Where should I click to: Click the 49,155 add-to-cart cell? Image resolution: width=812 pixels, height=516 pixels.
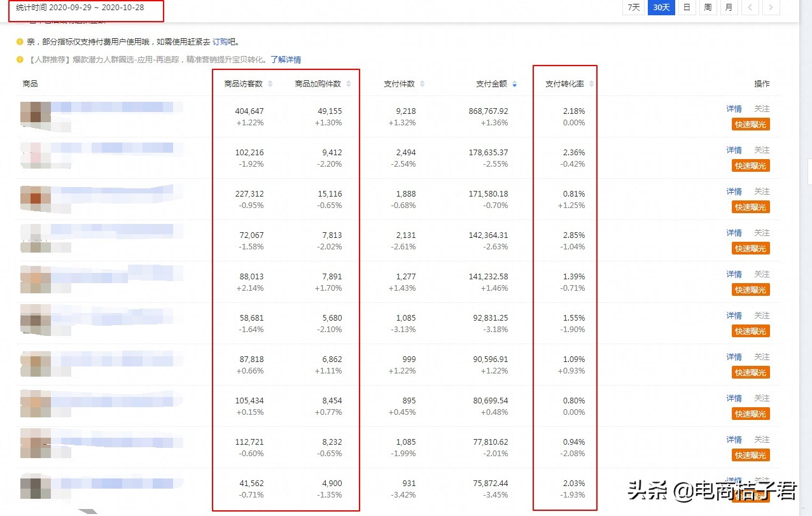pyautogui.click(x=330, y=111)
